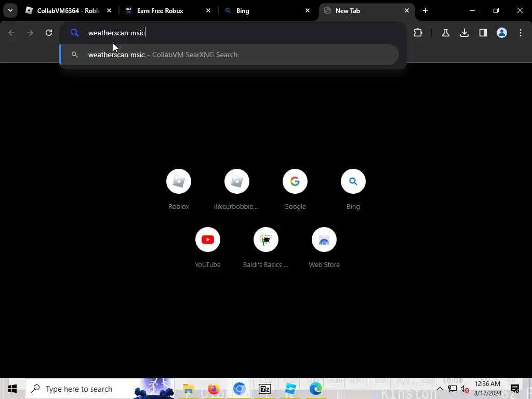
Task: Open the Chrome three-dot menu
Action: (521, 33)
